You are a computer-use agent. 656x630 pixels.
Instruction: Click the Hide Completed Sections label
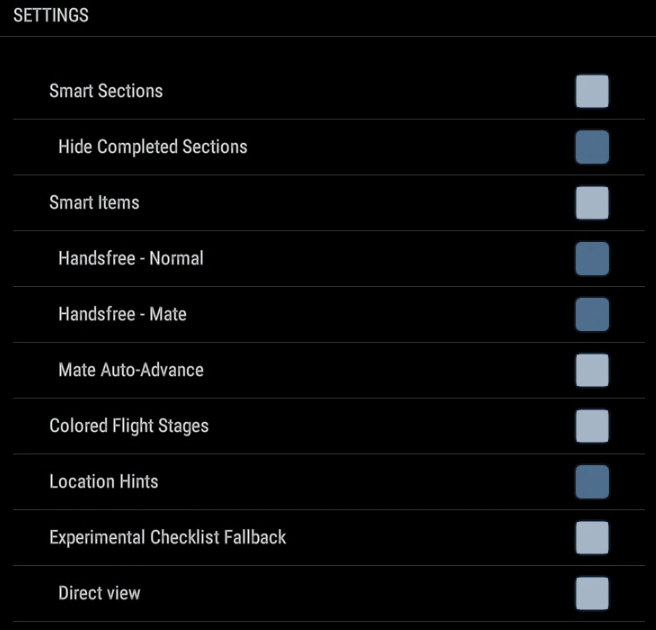tap(152, 147)
